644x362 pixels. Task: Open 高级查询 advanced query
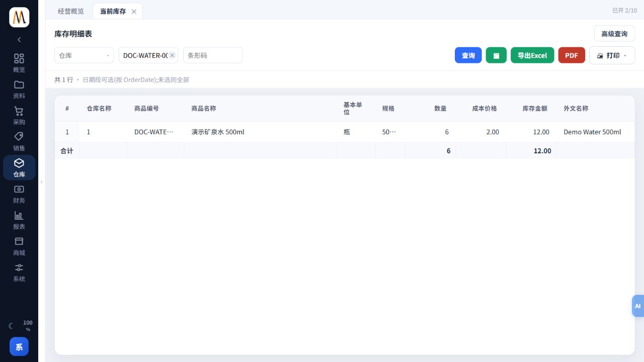(614, 34)
